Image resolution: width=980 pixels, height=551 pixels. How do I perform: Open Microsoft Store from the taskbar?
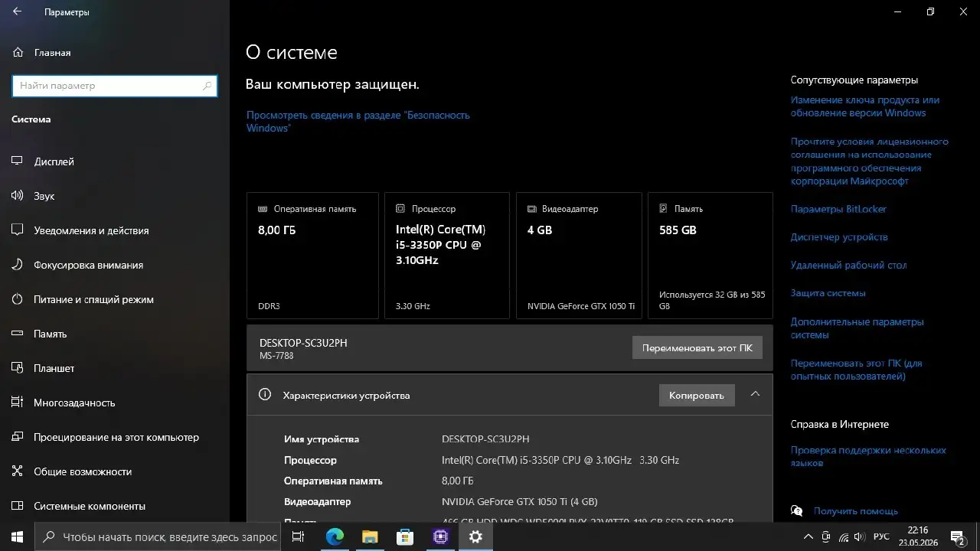pyautogui.click(x=405, y=537)
